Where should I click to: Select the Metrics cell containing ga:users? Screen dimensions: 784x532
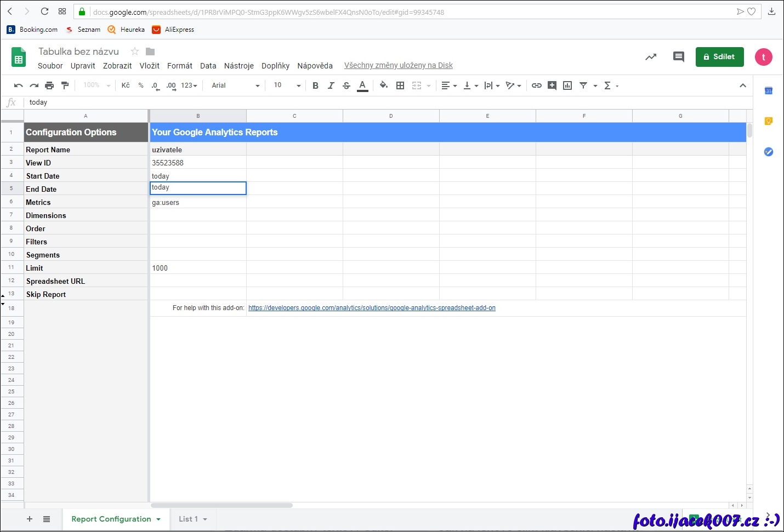pos(198,202)
